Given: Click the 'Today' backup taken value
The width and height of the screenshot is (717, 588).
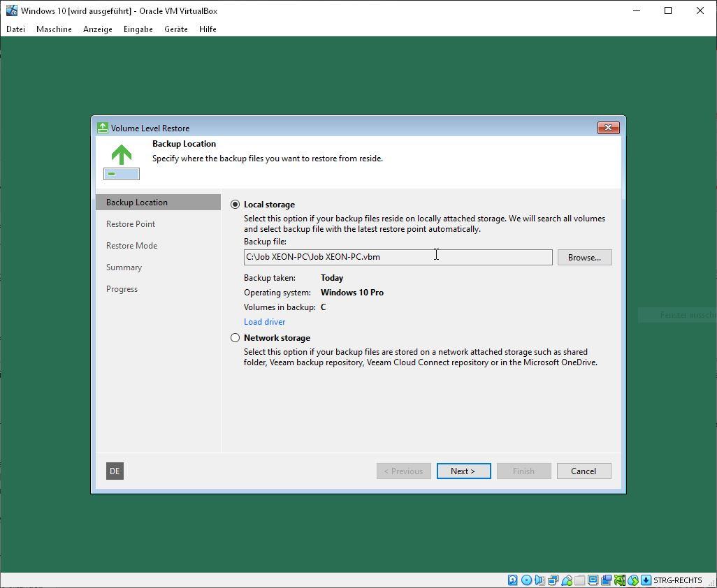Looking at the screenshot, I should coord(332,278).
